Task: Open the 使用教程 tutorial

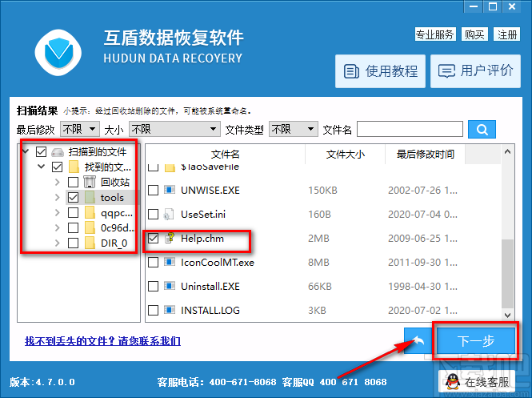Action: point(380,71)
